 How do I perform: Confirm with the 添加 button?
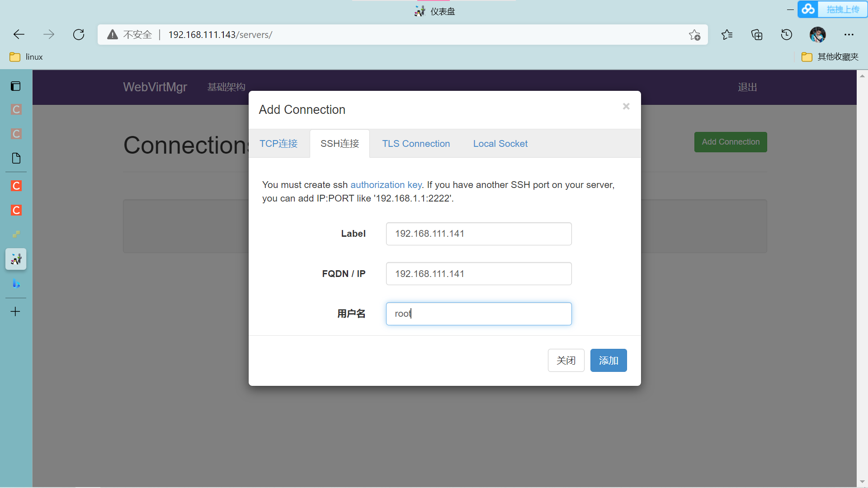[x=608, y=360]
